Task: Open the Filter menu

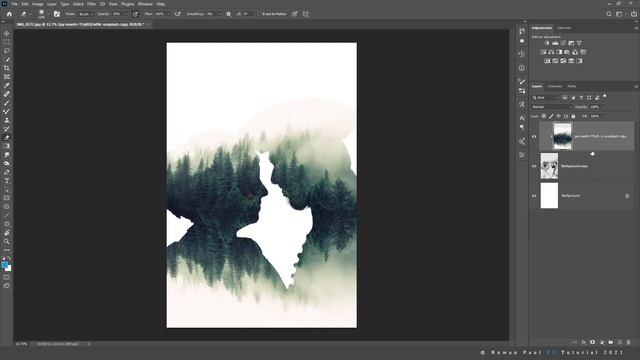Action: click(91, 4)
